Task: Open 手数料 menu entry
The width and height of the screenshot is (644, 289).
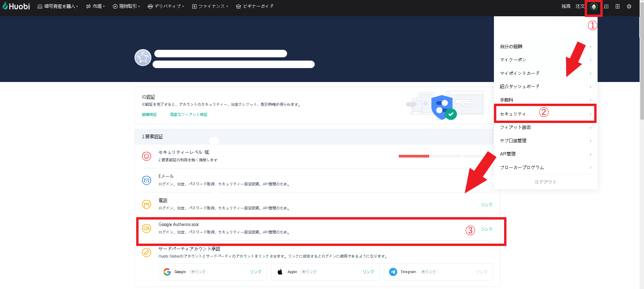Action: click(x=545, y=100)
